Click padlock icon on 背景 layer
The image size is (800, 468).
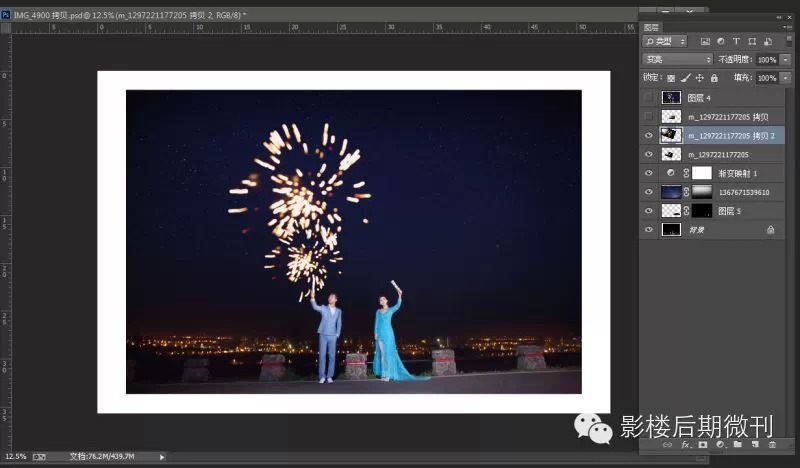pos(770,230)
